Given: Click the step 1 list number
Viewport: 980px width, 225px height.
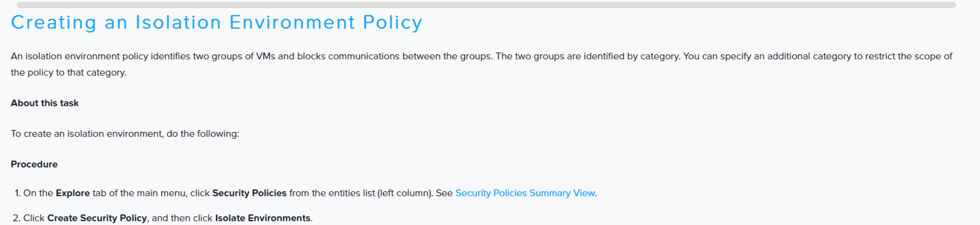Looking at the screenshot, I should pos(17,193).
